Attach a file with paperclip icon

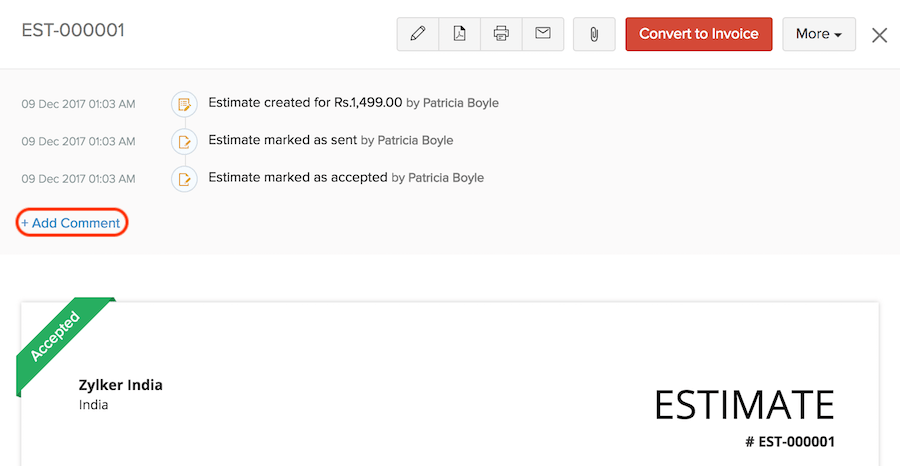click(594, 34)
